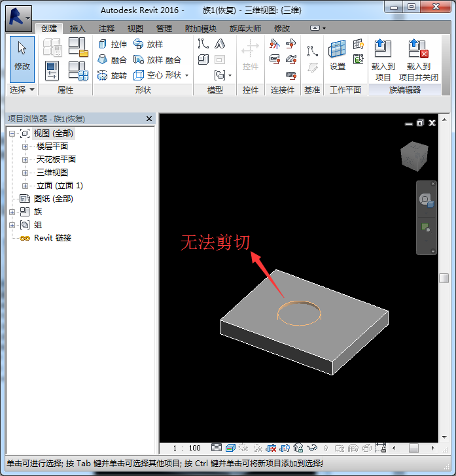Image resolution: width=456 pixels, height=476 pixels.
Task: Open the 选择 panel dropdown
Action: [x=22, y=90]
